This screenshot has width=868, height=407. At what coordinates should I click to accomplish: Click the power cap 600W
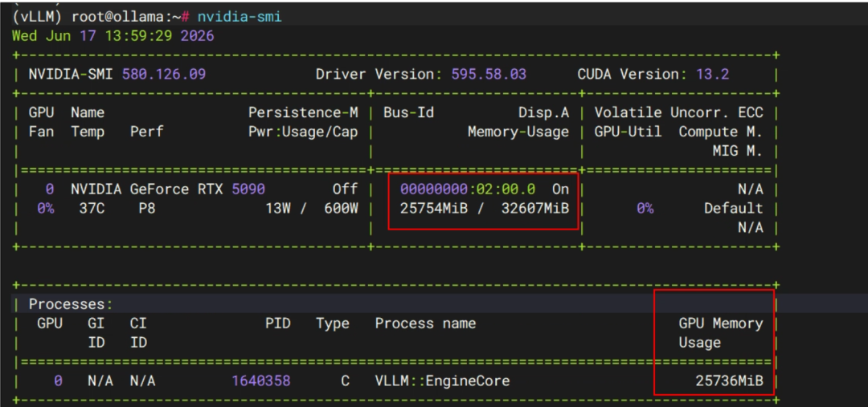[341, 209]
